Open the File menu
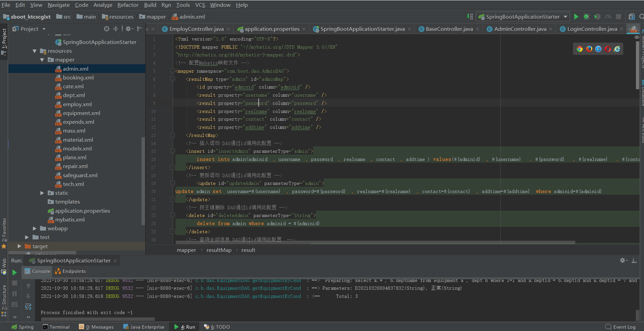 pos(6,5)
